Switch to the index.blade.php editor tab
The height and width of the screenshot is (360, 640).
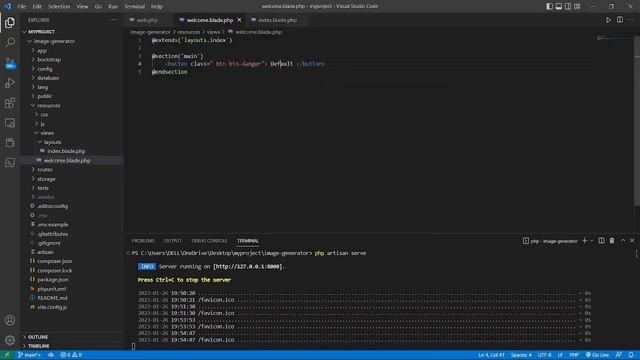[x=277, y=20]
